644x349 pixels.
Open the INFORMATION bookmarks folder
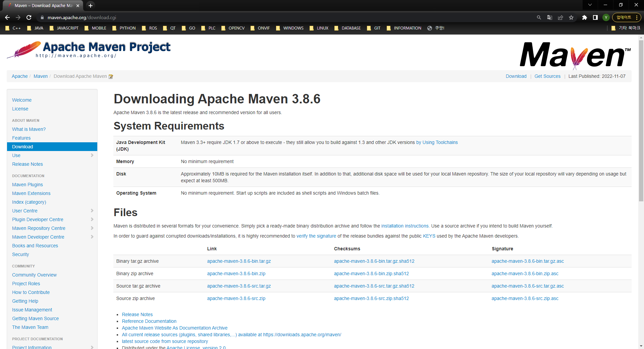(x=404, y=28)
